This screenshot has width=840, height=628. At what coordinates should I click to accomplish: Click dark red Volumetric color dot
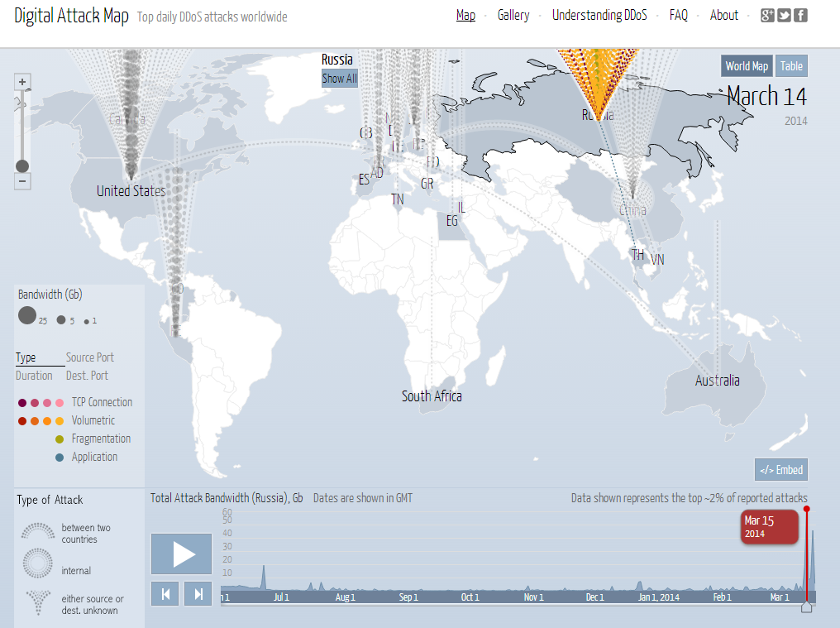pos(22,421)
